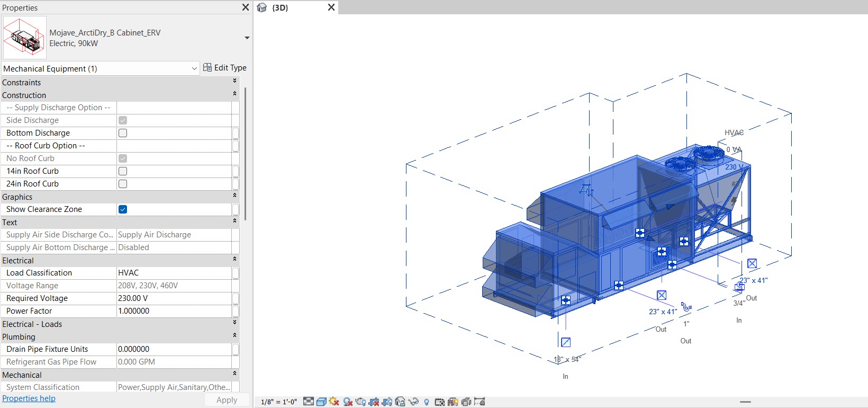
Task: Click Reveal Hidden Elements lightbulb icon
Action: point(427,402)
